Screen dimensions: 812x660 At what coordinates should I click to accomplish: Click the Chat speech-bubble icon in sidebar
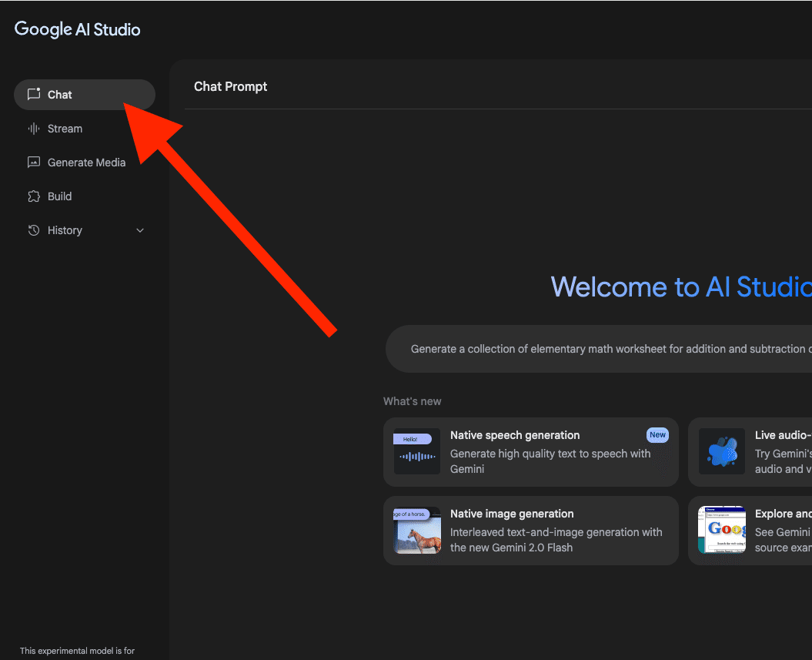point(33,95)
